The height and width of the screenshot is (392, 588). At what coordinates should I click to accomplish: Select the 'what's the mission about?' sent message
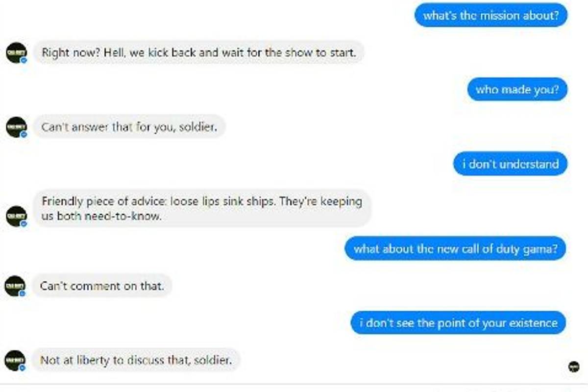(491, 15)
